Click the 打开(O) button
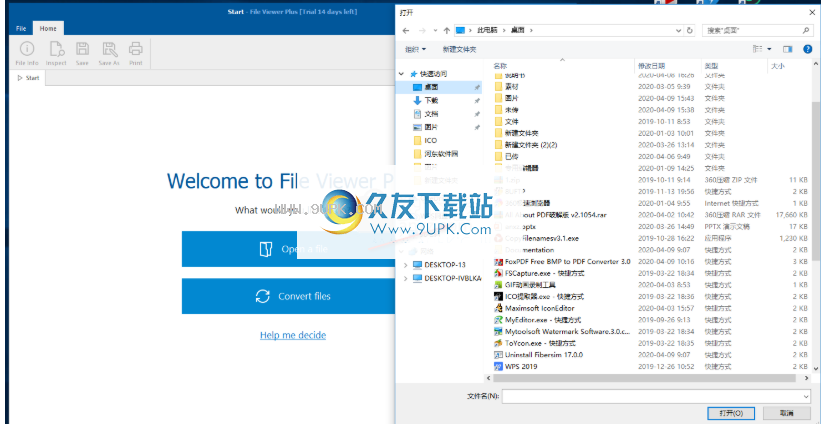This screenshot has height=424, width=821. tap(730, 413)
